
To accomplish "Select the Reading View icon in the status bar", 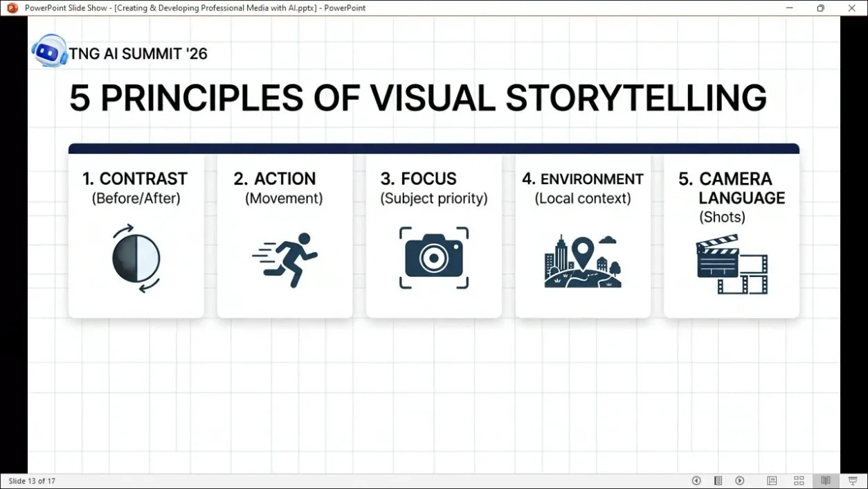I will (826, 481).
